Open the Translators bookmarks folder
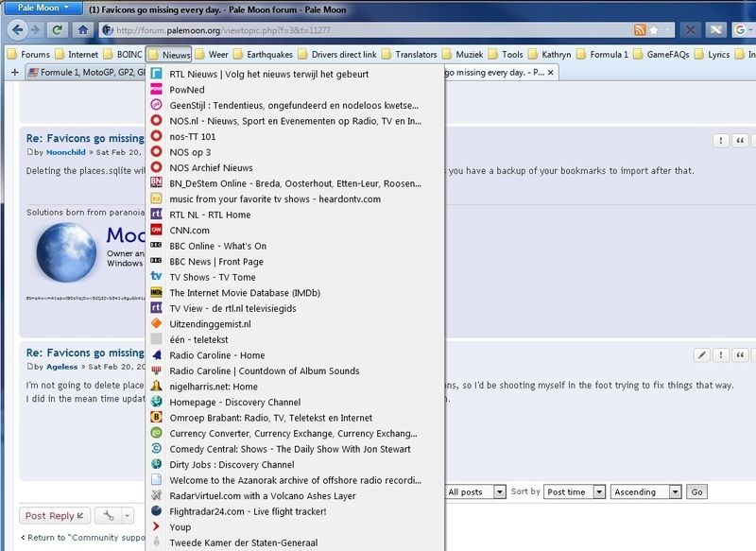Viewport: 756px width, 551px height. tap(410, 55)
